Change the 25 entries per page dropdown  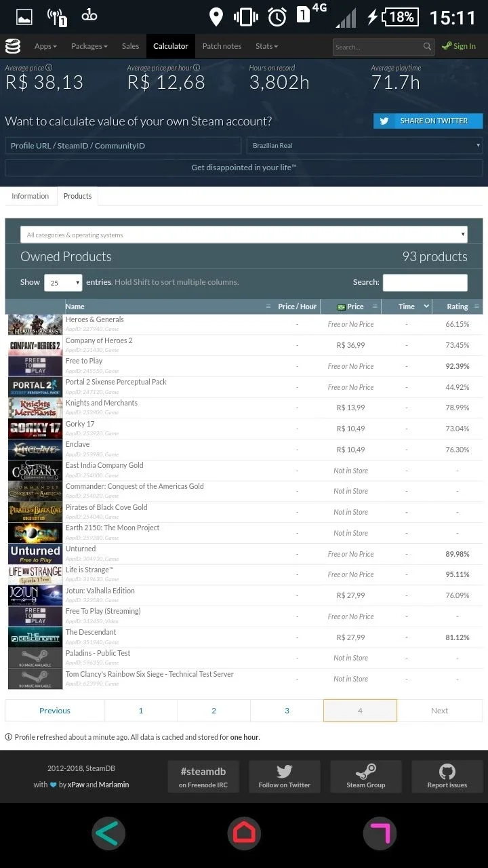[63, 282]
